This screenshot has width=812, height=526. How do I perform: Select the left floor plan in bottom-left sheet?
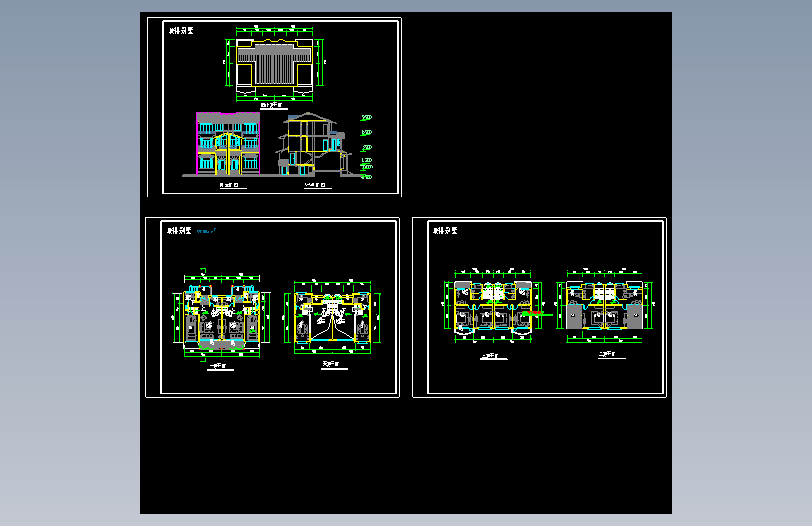[x=221, y=314]
